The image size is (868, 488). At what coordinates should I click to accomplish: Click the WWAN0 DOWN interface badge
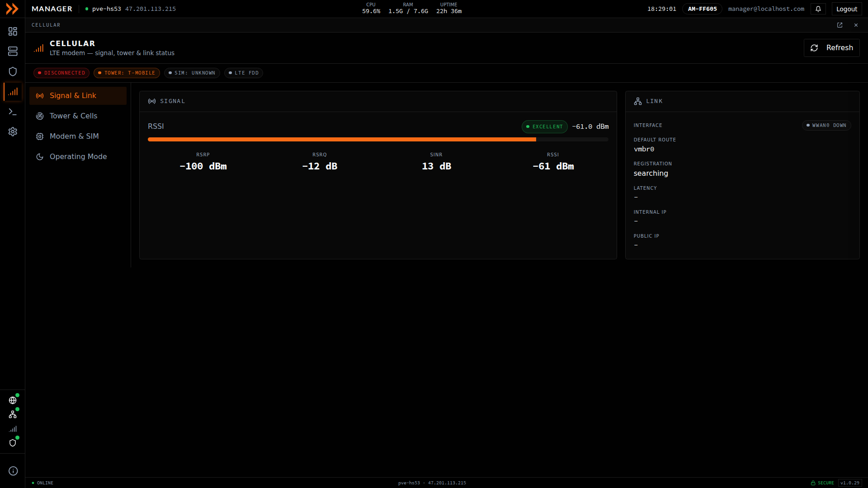click(826, 125)
